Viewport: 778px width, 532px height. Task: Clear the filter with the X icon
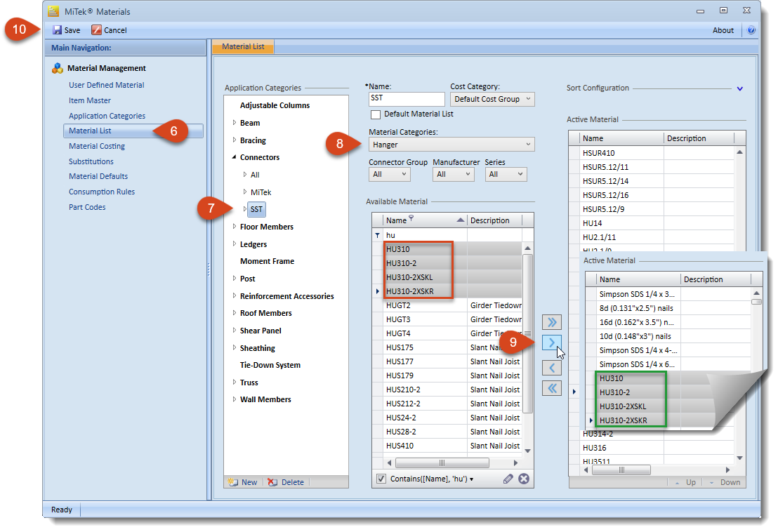(524, 479)
